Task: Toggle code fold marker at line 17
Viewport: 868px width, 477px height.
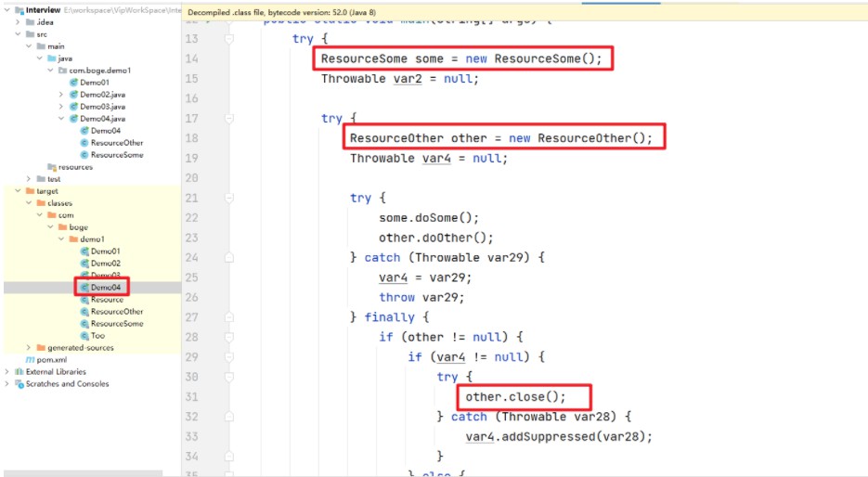Action: click(228, 119)
